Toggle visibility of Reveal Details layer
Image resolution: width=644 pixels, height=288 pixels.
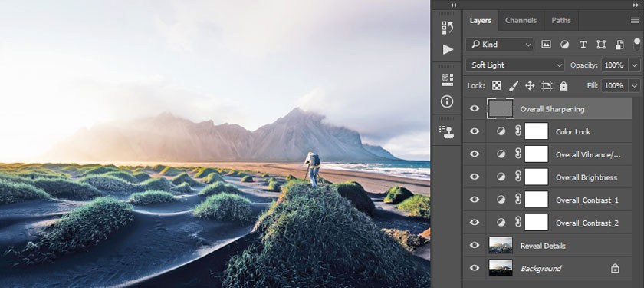[x=475, y=245]
